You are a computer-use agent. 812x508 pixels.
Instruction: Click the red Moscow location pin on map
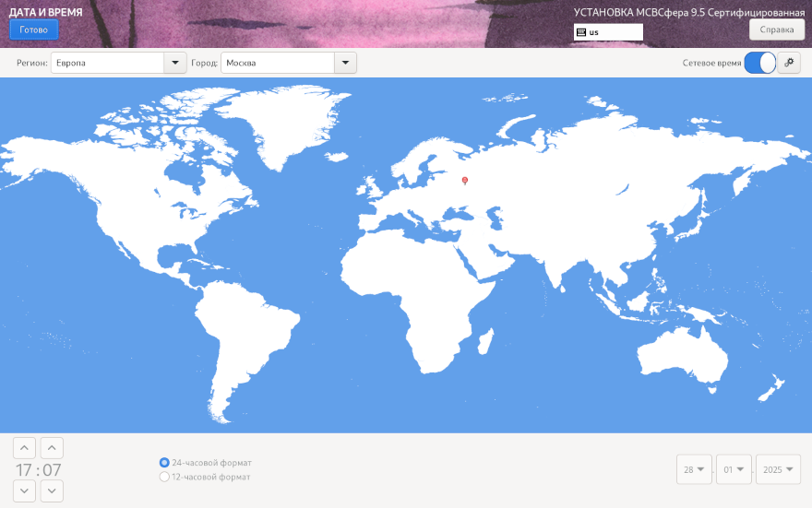(x=465, y=181)
